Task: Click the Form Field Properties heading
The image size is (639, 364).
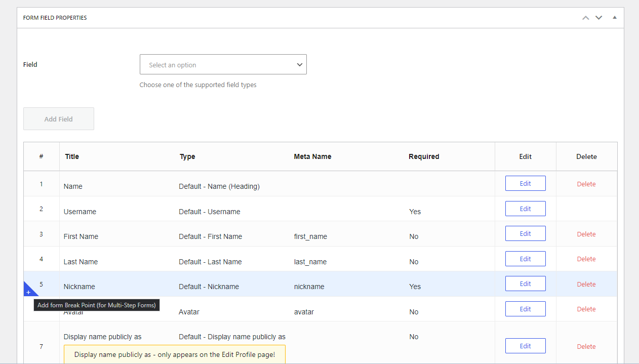Action: tap(55, 18)
